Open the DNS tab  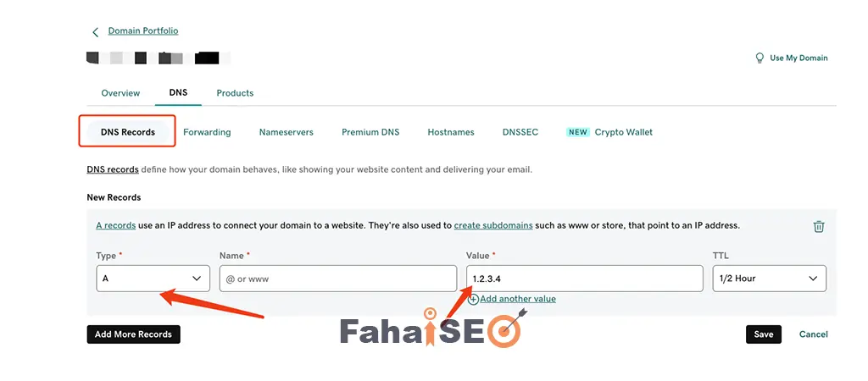pyautogui.click(x=178, y=92)
